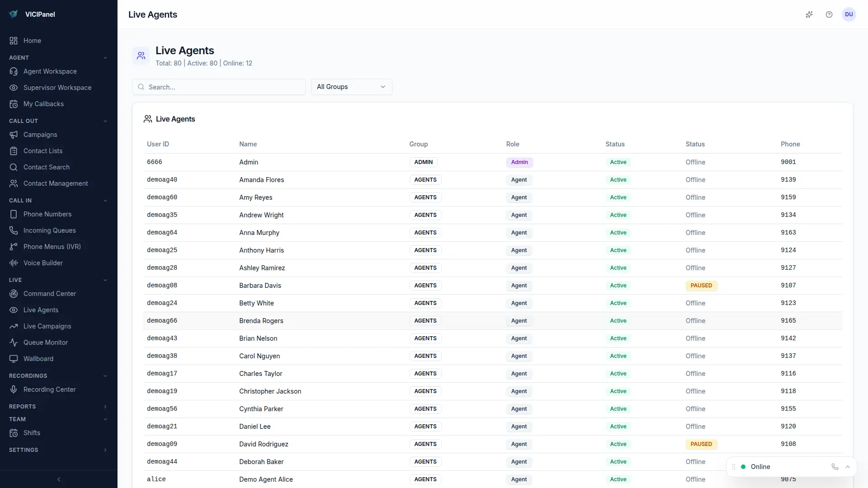Toggle the Online status indicator
Viewport: 868px width, 488px height.
(x=743, y=466)
